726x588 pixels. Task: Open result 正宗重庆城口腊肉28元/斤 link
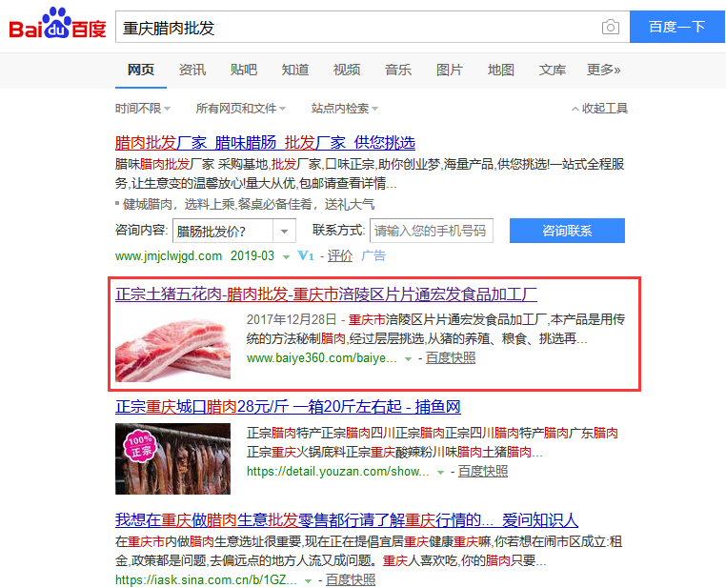click(x=288, y=407)
